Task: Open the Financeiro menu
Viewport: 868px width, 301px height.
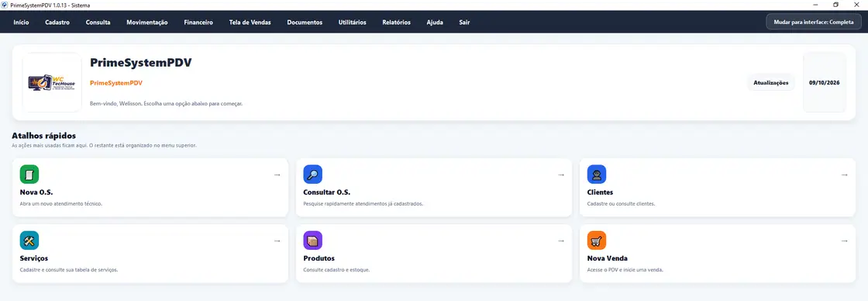Action: [x=198, y=22]
